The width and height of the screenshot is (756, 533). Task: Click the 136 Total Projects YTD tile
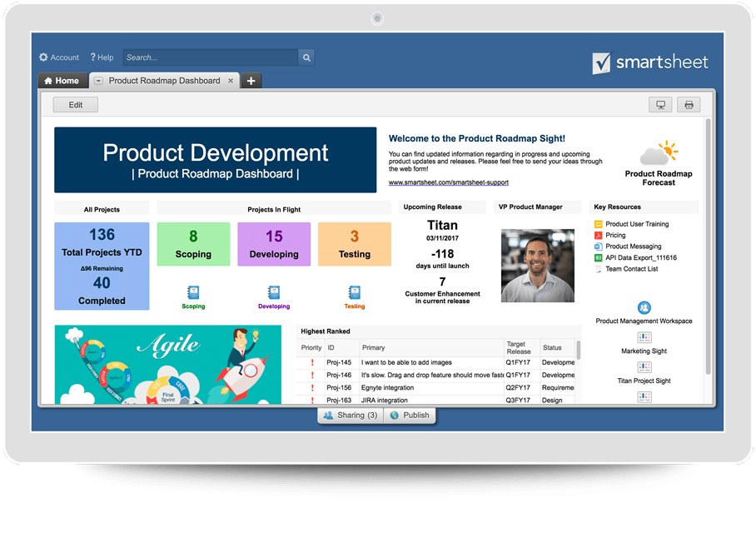pos(102,266)
